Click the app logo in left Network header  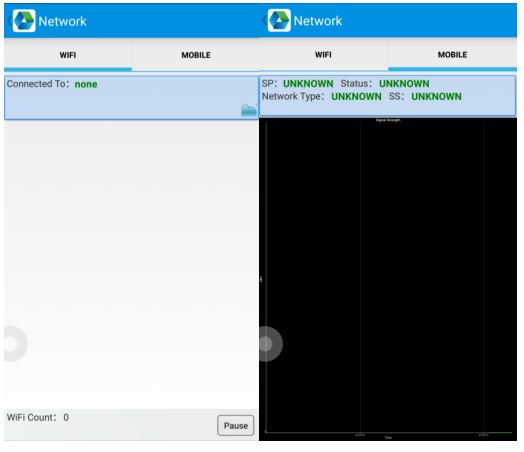(x=24, y=21)
